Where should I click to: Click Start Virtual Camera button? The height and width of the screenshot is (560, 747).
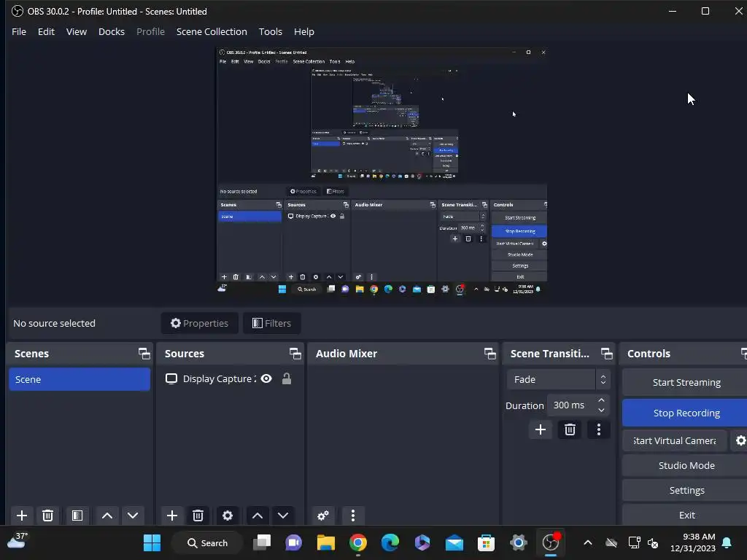675,440
